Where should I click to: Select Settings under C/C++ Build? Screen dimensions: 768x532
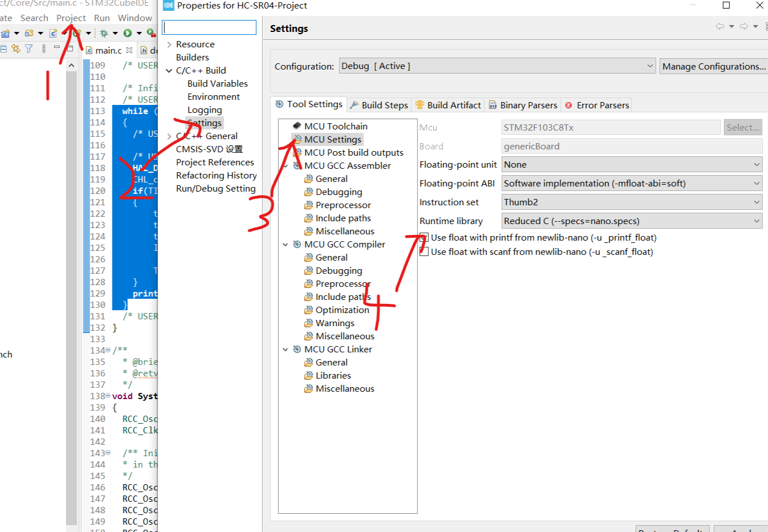(205, 123)
